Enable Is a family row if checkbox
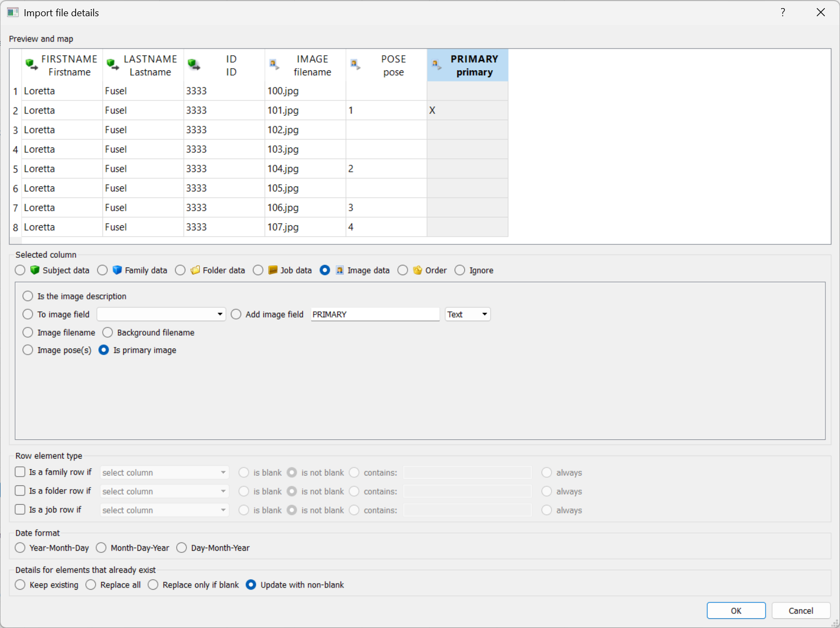The width and height of the screenshot is (840, 628). [x=20, y=472]
